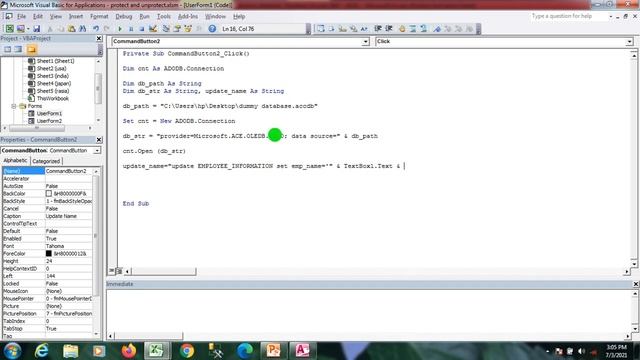Switch to the Alphabetic properties tab

pyautogui.click(x=16, y=161)
